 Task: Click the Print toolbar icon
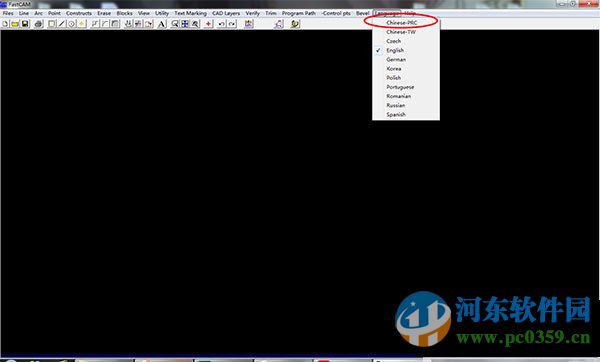tap(38, 24)
